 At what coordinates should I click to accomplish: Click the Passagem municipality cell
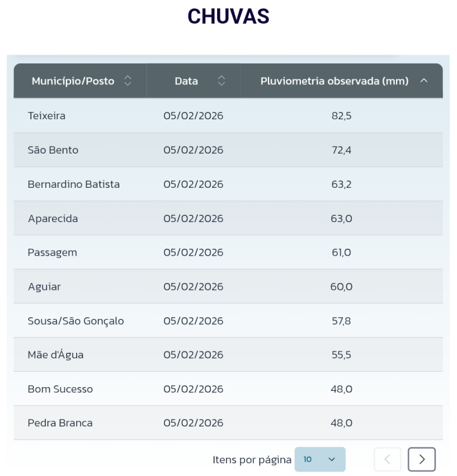click(53, 253)
